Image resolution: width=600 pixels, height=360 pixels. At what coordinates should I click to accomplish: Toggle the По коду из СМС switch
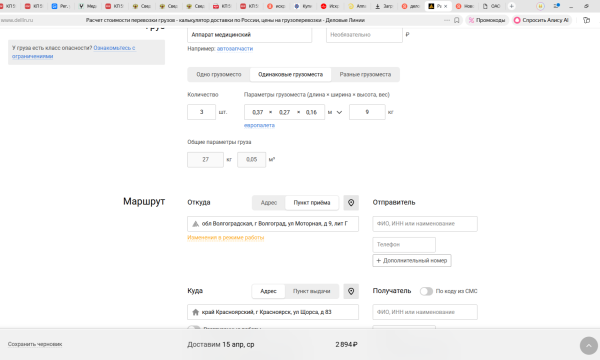pyautogui.click(x=426, y=291)
